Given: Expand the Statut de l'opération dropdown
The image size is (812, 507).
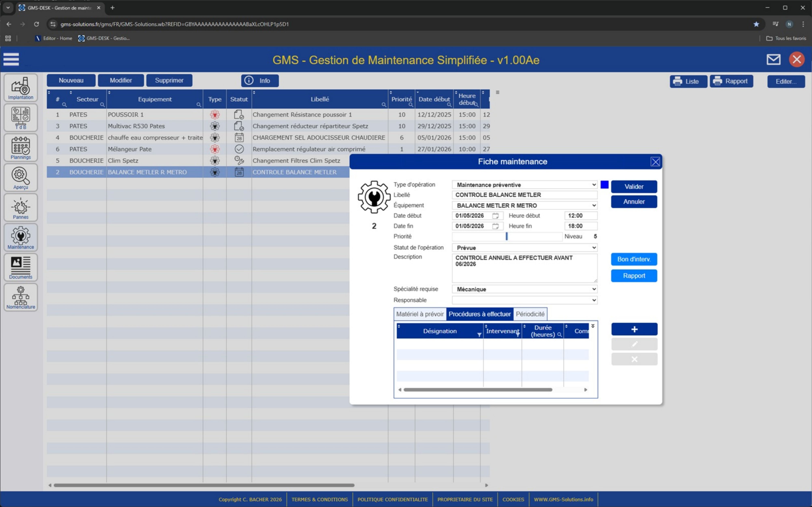Looking at the screenshot, I should coord(593,248).
